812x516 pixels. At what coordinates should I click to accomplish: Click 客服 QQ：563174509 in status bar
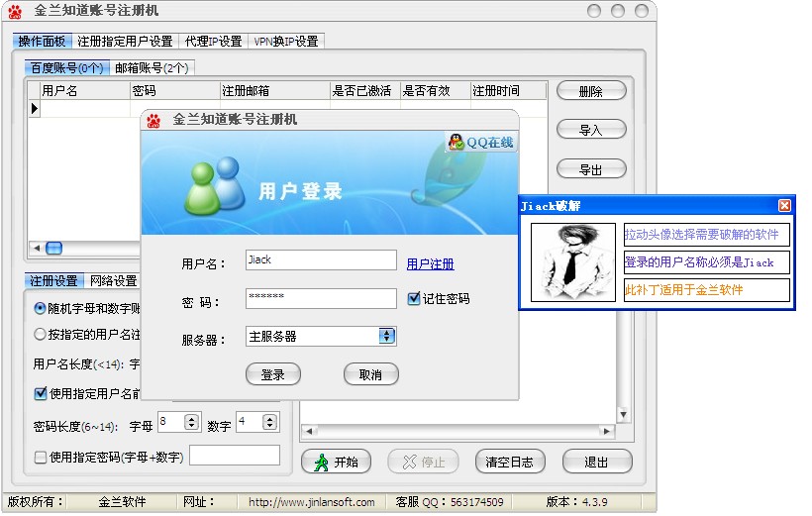(x=450, y=502)
